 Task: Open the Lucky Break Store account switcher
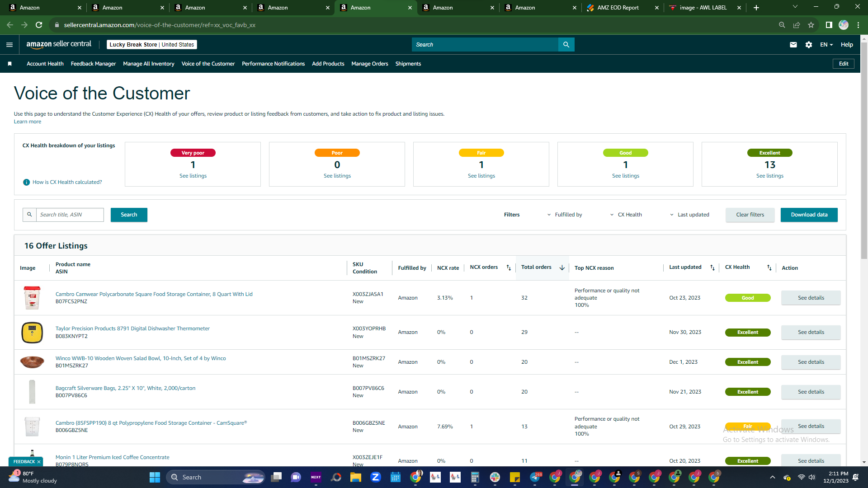tap(152, 45)
